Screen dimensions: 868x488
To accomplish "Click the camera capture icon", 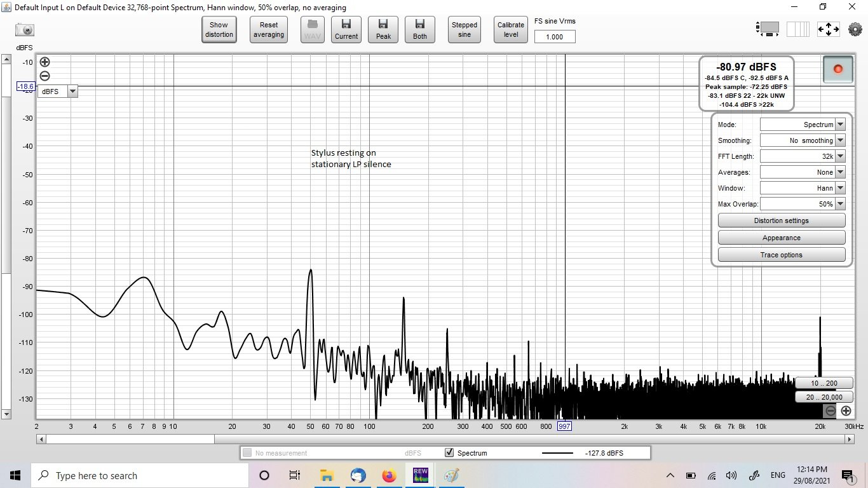I will [x=25, y=29].
